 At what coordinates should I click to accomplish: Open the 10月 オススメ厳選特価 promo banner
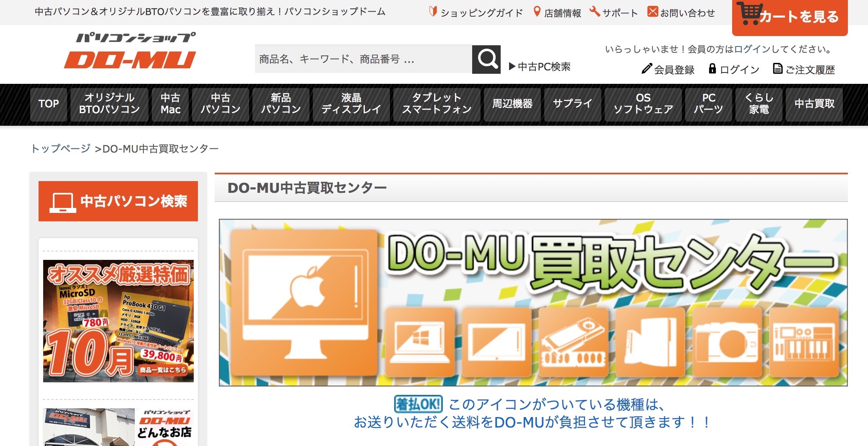click(118, 321)
